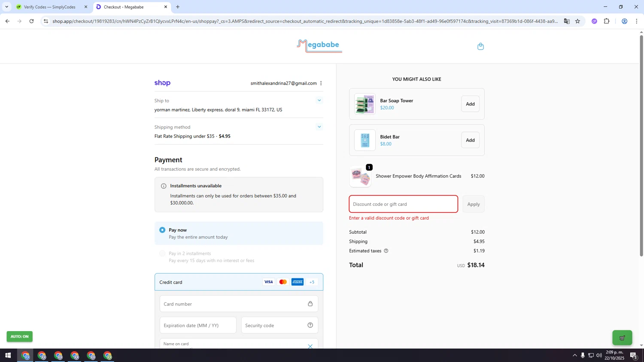Bookmark this page with the star icon

click(577, 21)
